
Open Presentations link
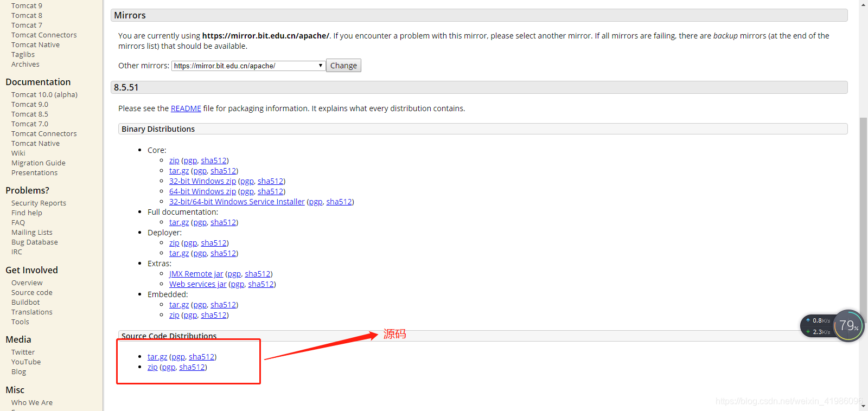[34, 173]
